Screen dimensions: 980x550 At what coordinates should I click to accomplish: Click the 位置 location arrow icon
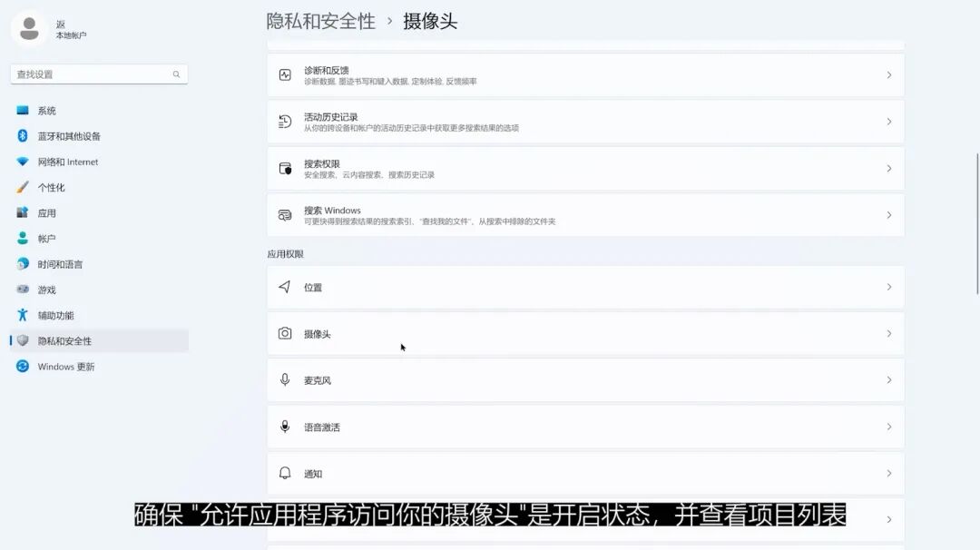[284, 287]
